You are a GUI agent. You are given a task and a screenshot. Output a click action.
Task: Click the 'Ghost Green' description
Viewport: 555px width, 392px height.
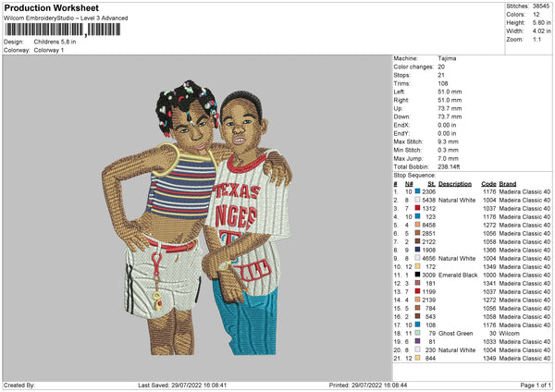point(455,334)
